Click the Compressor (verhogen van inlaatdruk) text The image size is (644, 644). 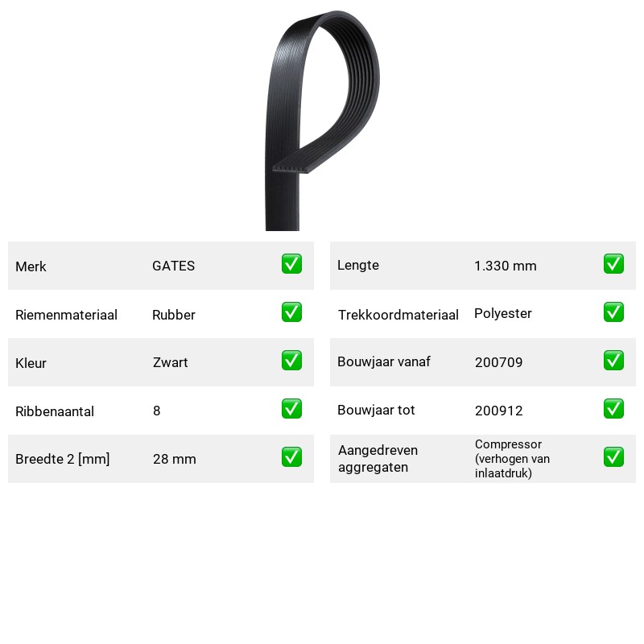[512, 459]
